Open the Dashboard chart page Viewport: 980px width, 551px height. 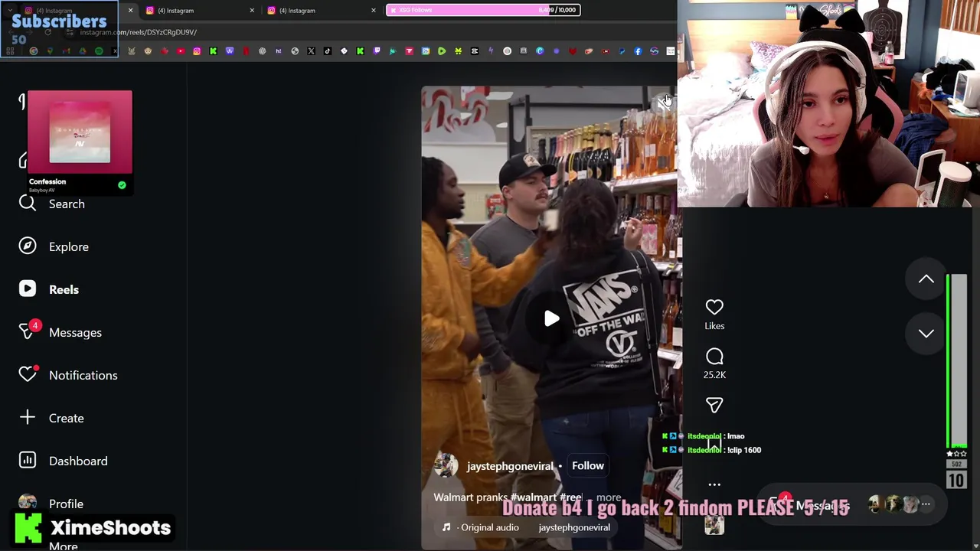click(64, 461)
